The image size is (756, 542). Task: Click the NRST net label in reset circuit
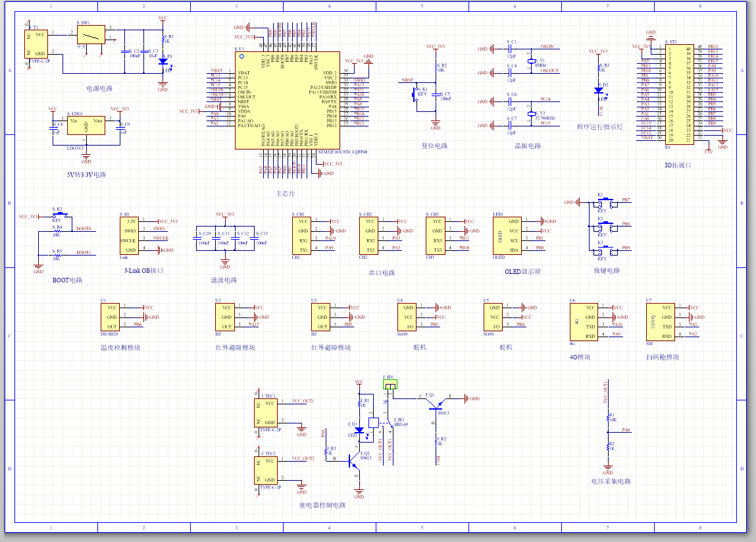[x=407, y=80]
